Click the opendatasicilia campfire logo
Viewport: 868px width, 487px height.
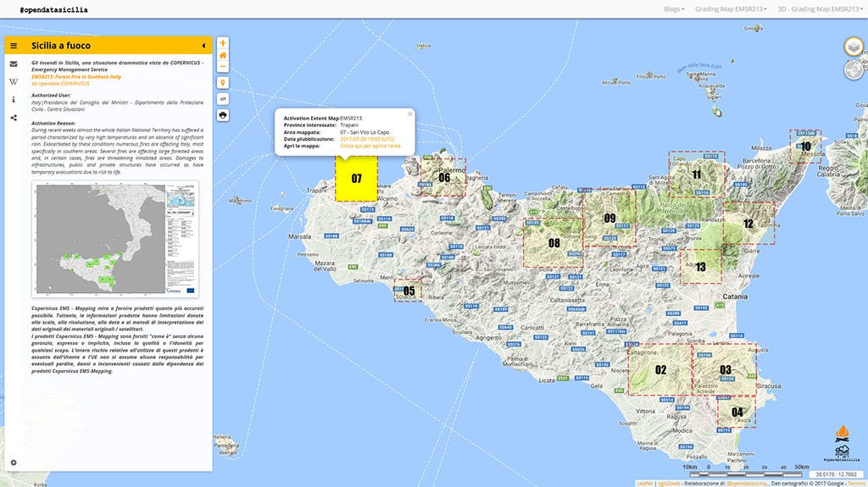click(842, 443)
